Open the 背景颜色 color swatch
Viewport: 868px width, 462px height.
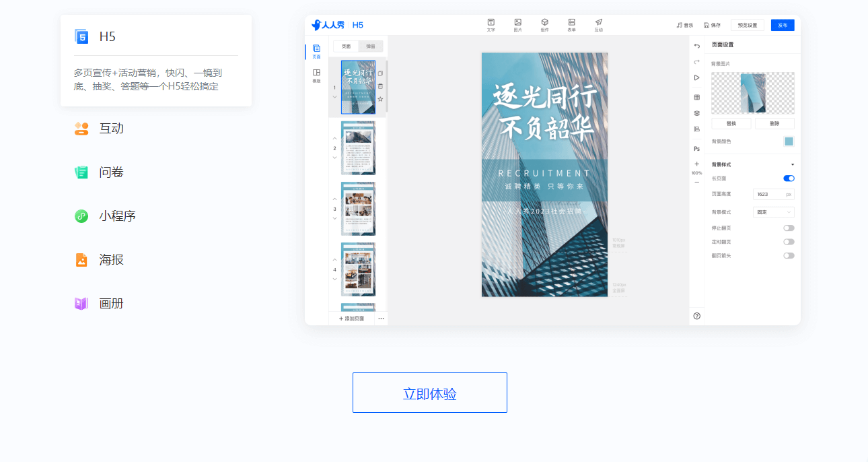click(789, 141)
